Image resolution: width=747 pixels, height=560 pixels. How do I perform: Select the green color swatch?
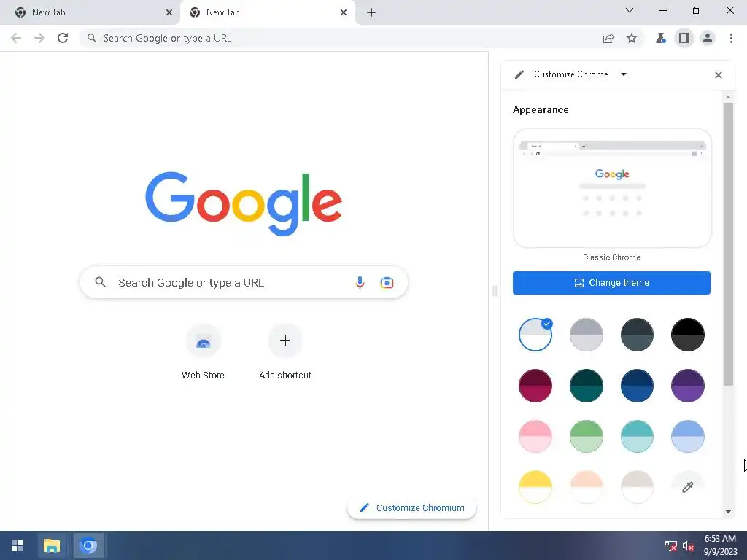[x=586, y=436]
